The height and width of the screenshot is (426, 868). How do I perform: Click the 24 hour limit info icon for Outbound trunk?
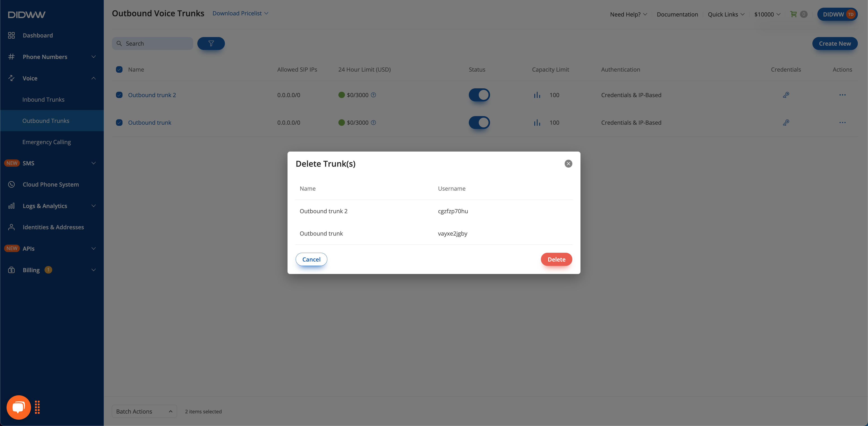coord(373,123)
